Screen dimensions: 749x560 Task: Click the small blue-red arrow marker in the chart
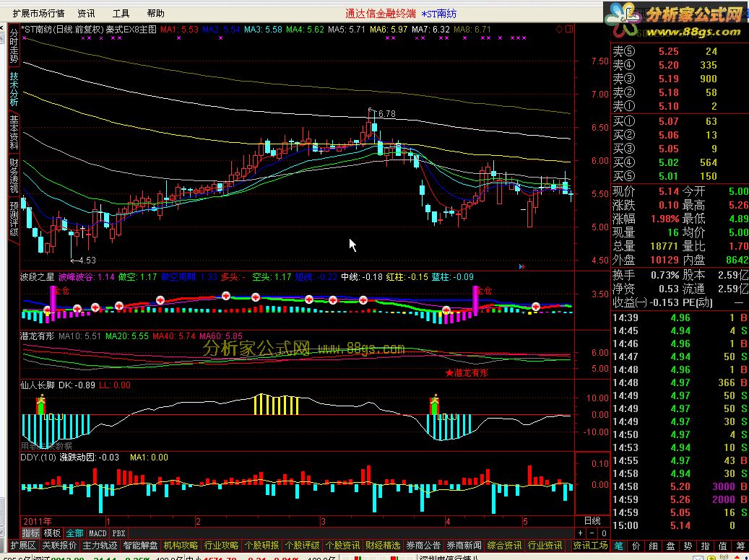pos(521,267)
